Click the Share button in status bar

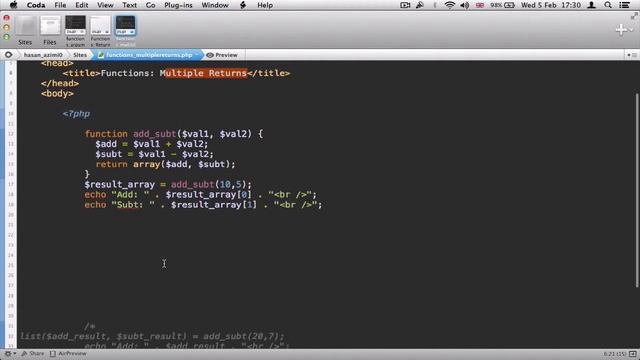pyautogui.click(x=33, y=353)
